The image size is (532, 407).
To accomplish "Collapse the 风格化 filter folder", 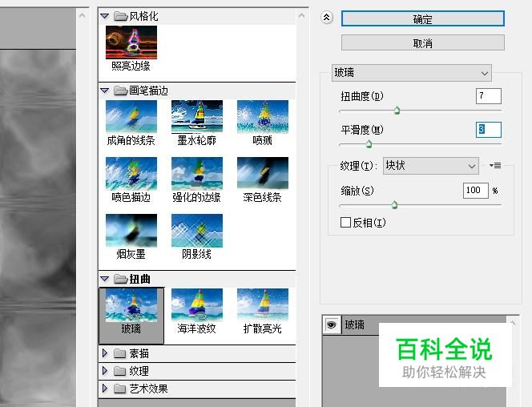I will click(x=104, y=16).
